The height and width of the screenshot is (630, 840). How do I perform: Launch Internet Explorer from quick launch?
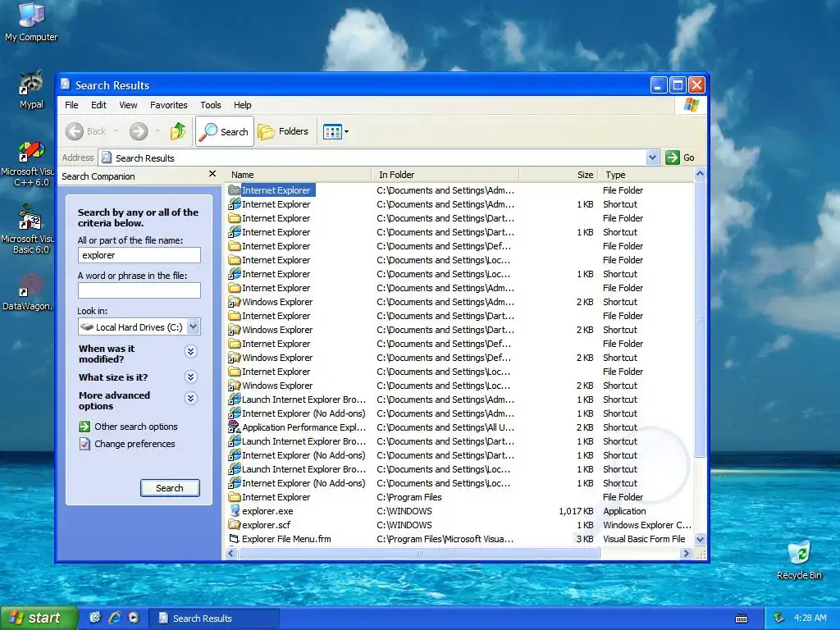[115, 618]
